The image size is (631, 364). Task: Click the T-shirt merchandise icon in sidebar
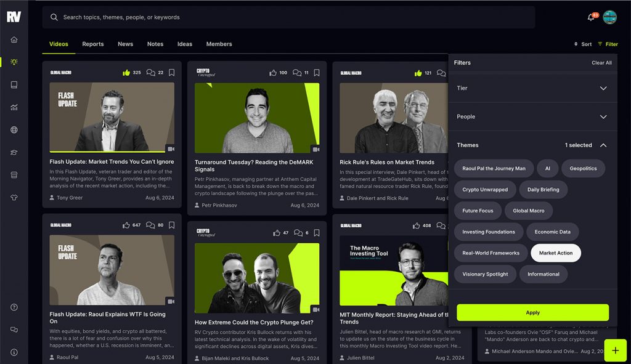[x=14, y=198]
